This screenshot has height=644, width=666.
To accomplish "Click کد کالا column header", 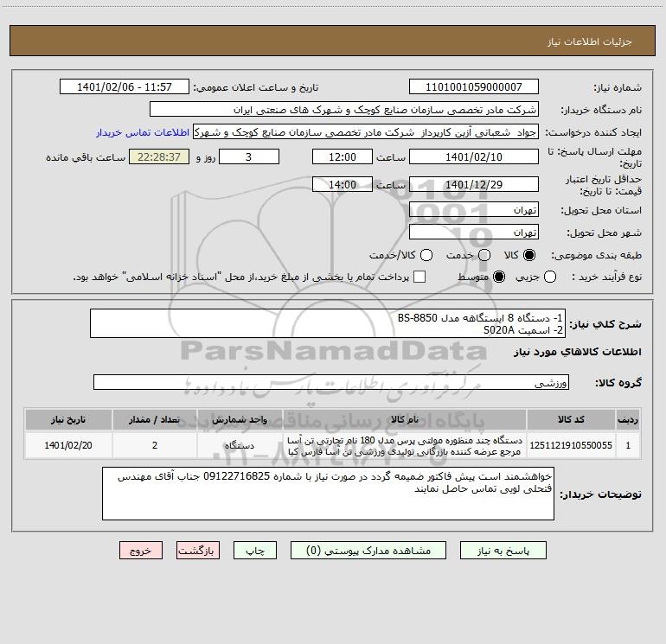I will (x=571, y=419).
